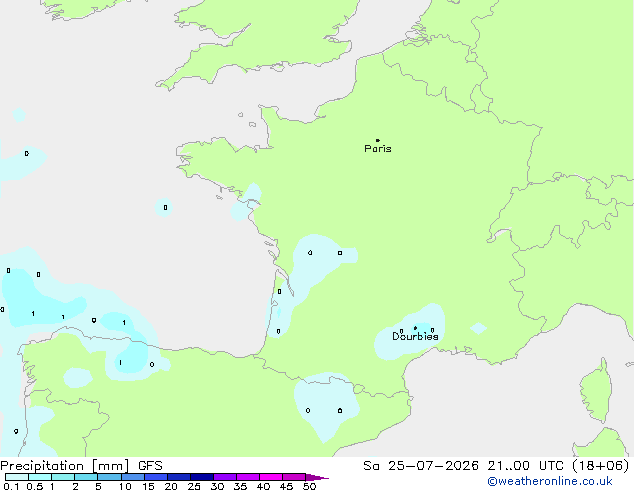Image resolution: width=634 pixels, height=490 pixels.
Task: Click the weatheronline.co.uk copyright text
Action: (x=550, y=481)
